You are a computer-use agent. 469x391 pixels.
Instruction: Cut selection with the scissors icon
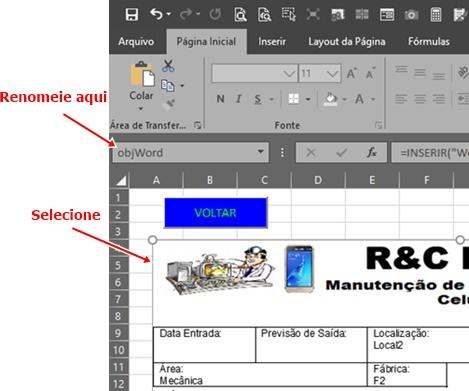[168, 66]
